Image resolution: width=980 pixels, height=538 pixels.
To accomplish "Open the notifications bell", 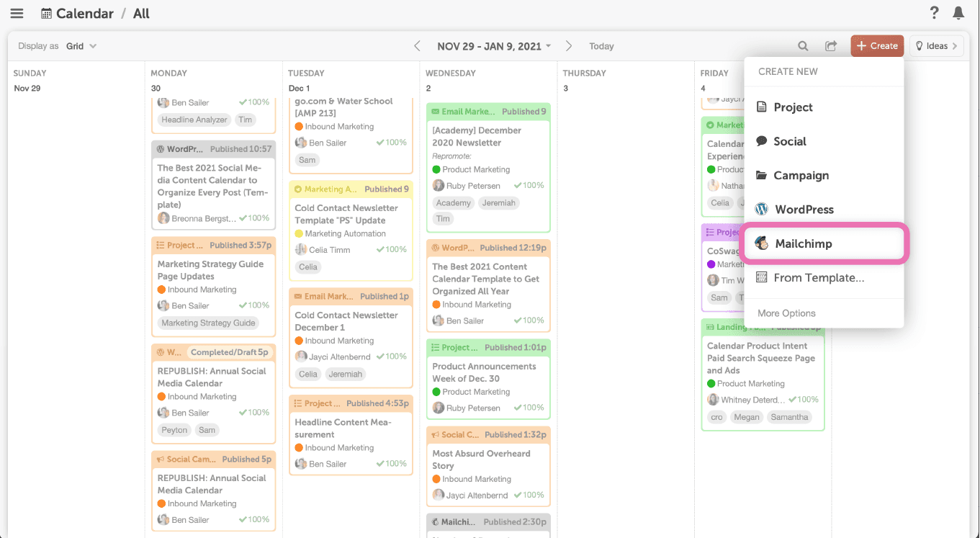I will click(x=958, y=13).
